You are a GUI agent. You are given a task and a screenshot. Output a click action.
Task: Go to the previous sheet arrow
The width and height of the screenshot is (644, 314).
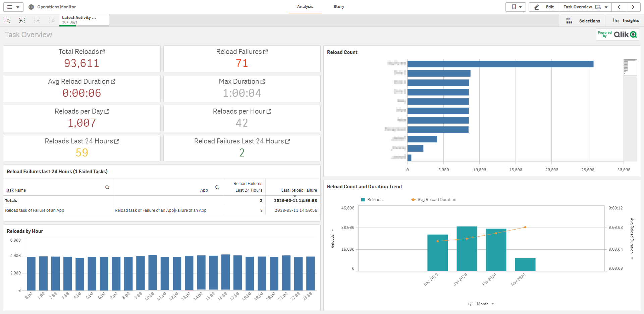tap(619, 7)
